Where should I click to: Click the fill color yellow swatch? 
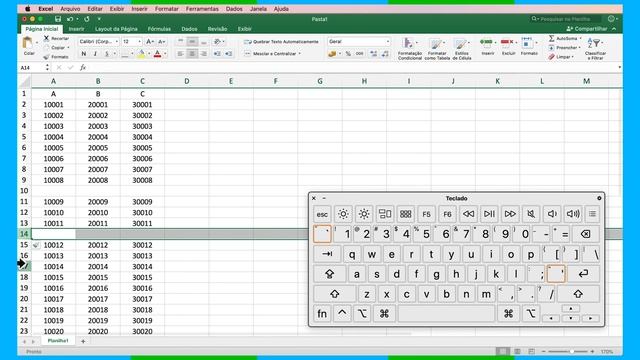[x=141, y=53]
